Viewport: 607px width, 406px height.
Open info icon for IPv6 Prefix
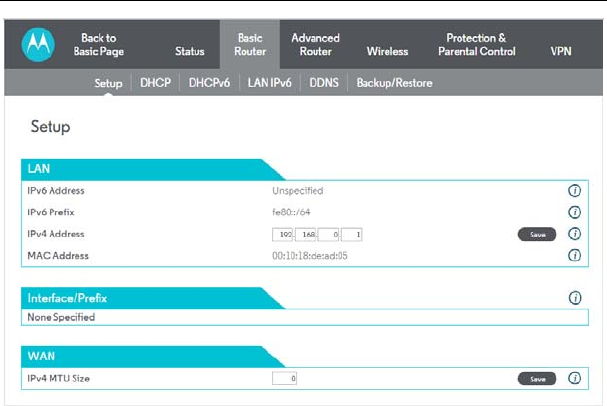(x=574, y=212)
